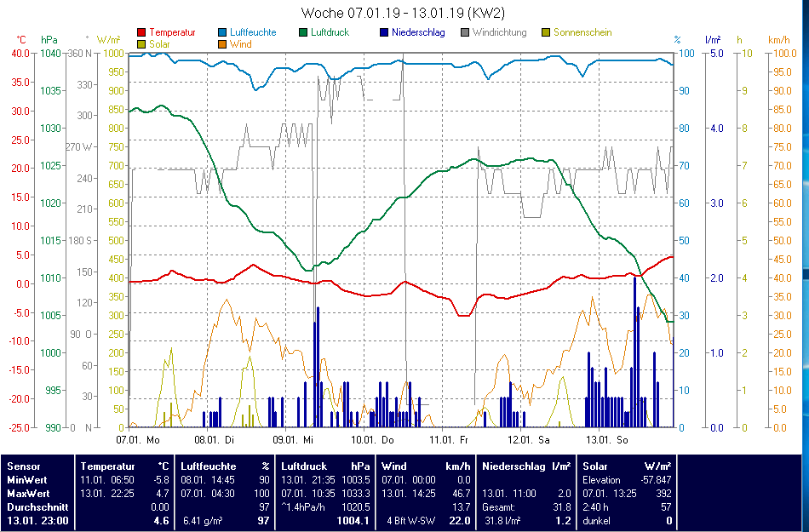Click the 'Wind' table column header

pyautogui.click(x=394, y=466)
